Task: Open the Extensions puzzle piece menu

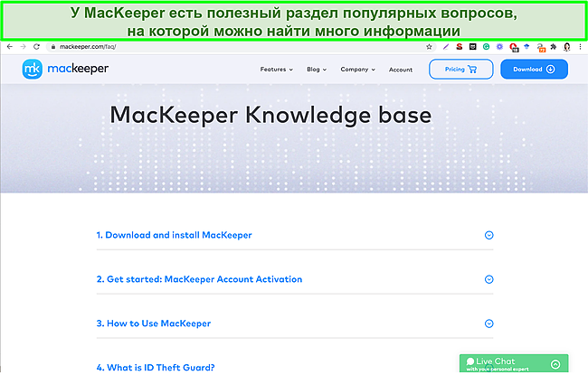Action: coord(554,47)
